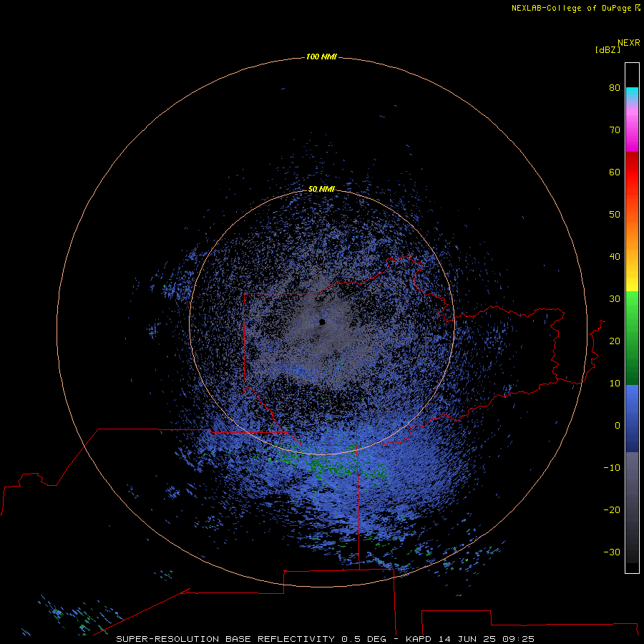Click the SUPER-RESOLUTION BASE REFLECTIVITY product title
The image size is (644, 644).
(225, 639)
